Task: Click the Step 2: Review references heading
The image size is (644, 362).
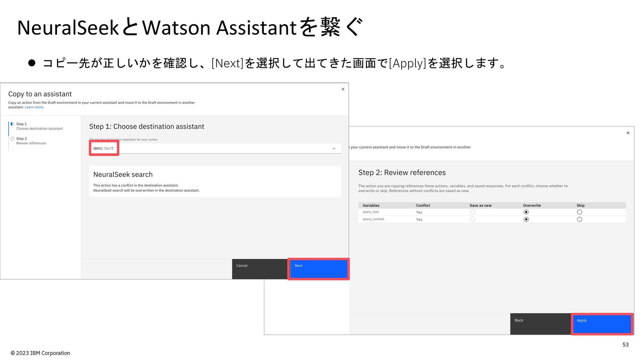Action: pos(402,173)
